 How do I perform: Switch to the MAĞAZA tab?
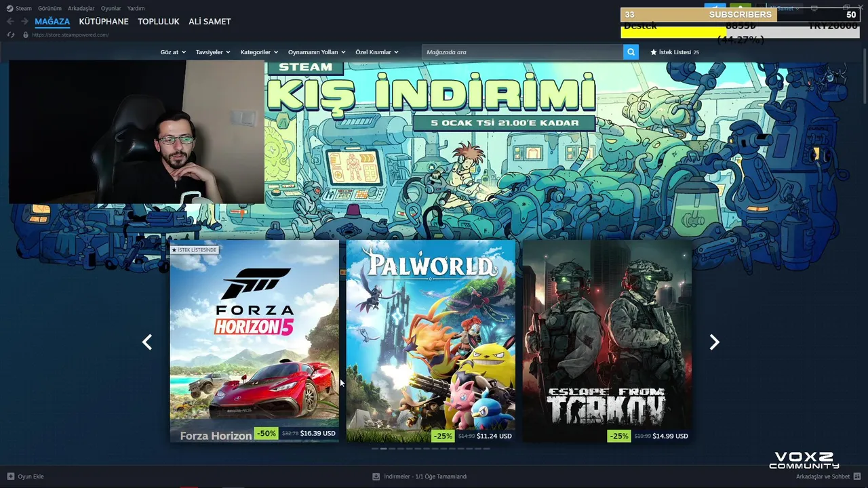click(52, 22)
